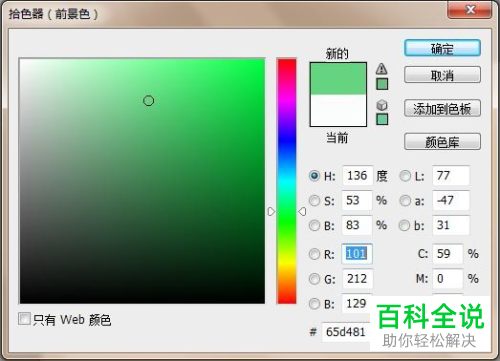Image resolution: width=500 pixels, height=361 pixels.
Task: Click the S field showing 53
Action: 357,201
